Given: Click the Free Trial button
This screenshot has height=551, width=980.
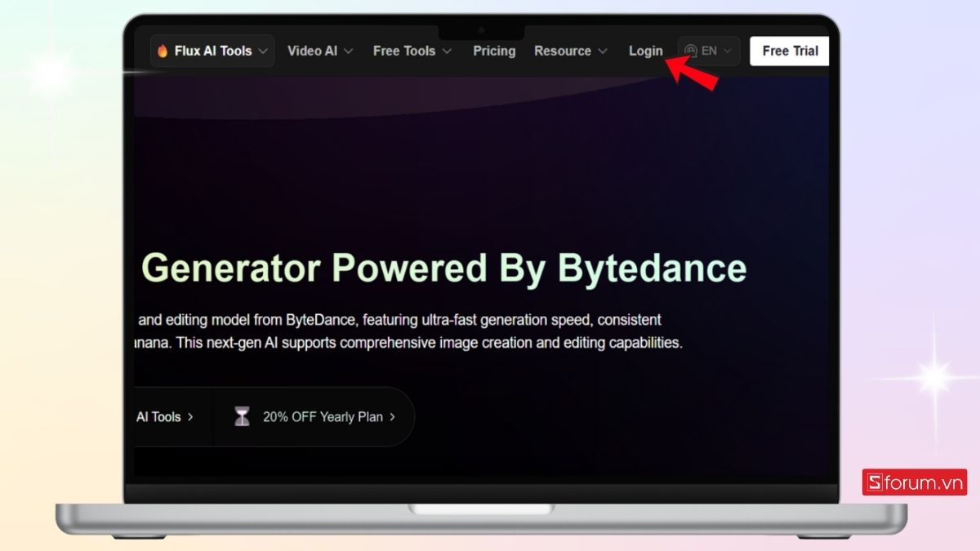Looking at the screenshot, I should click(x=790, y=51).
